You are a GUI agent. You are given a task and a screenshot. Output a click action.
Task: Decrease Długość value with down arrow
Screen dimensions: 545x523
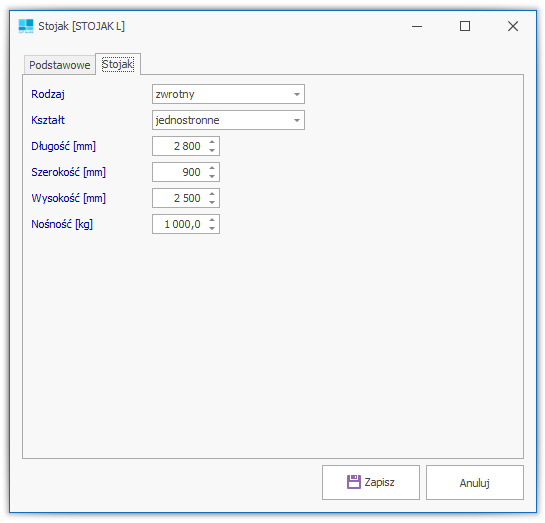coord(212,150)
